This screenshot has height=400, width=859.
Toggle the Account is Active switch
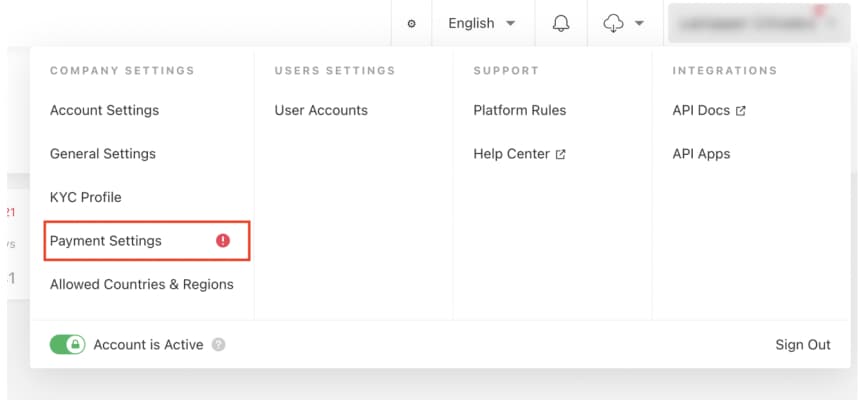click(67, 345)
